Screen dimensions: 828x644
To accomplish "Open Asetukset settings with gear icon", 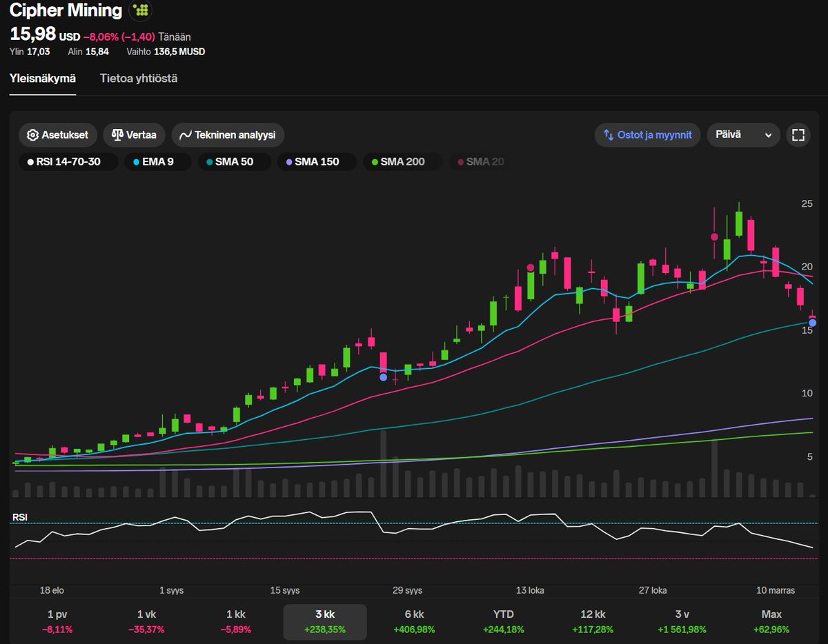I will pos(58,135).
